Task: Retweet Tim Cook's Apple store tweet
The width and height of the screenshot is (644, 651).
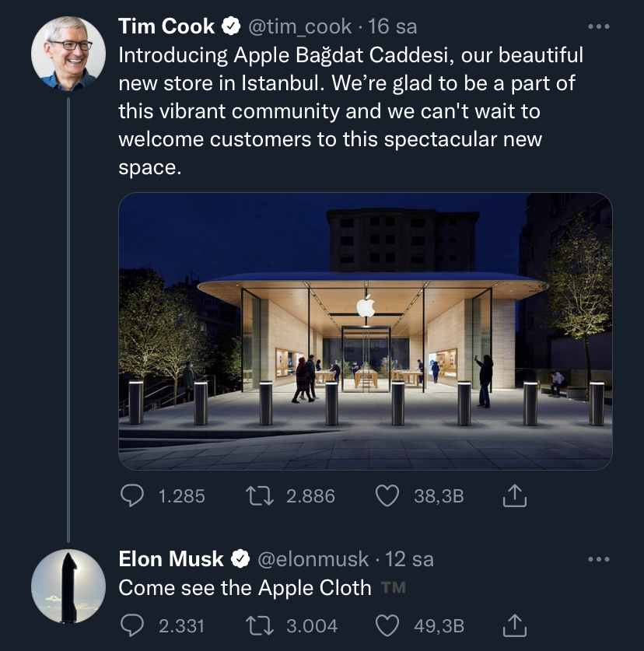Action: pos(260,495)
